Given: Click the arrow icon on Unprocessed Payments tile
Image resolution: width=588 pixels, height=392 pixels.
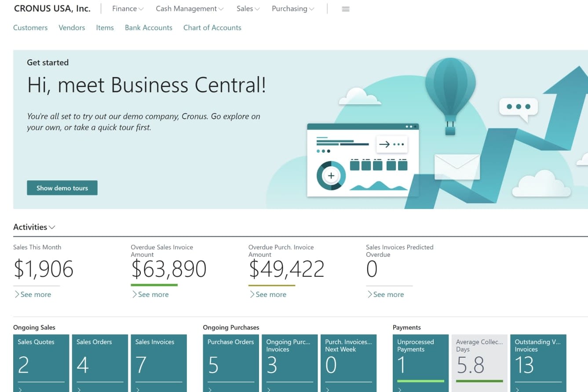Looking at the screenshot, I should [x=400, y=389].
